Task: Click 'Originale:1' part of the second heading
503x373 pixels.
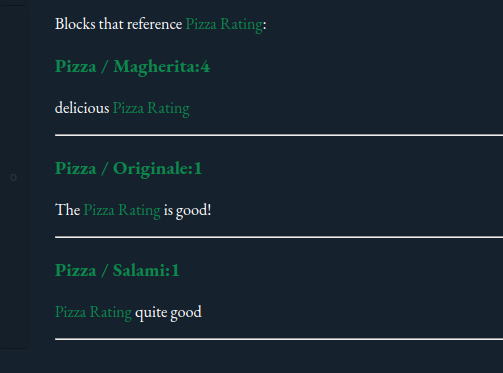Action: coord(157,168)
